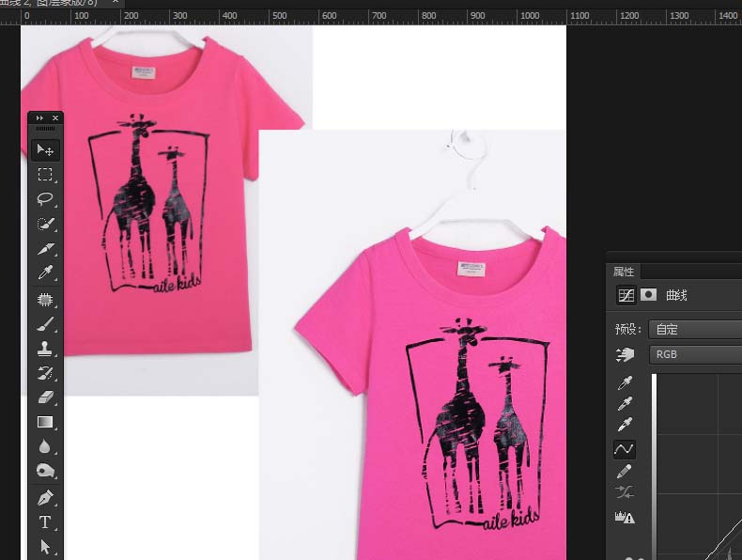This screenshot has width=742, height=560.
Task: Open the RGB channel dropdown
Action: point(695,354)
